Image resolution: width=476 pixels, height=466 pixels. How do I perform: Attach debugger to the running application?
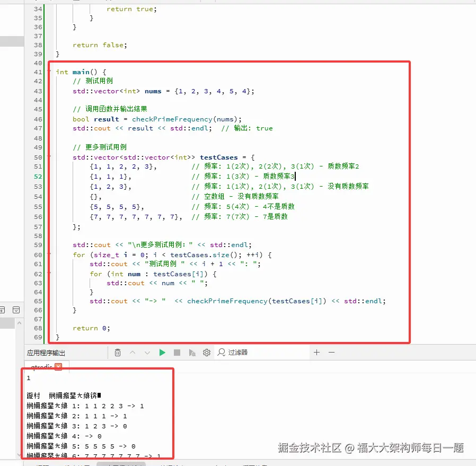(192, 353)
